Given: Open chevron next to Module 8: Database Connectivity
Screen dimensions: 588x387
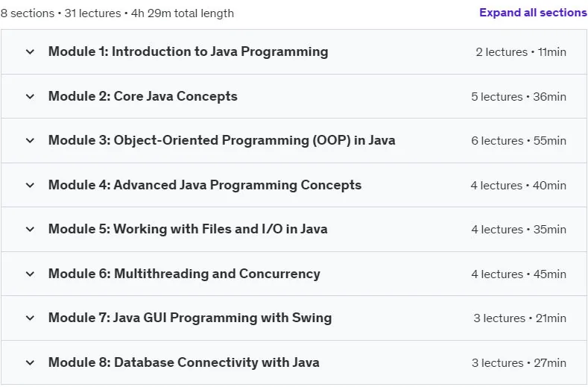Looking at the screenshot, I should 30,362.
